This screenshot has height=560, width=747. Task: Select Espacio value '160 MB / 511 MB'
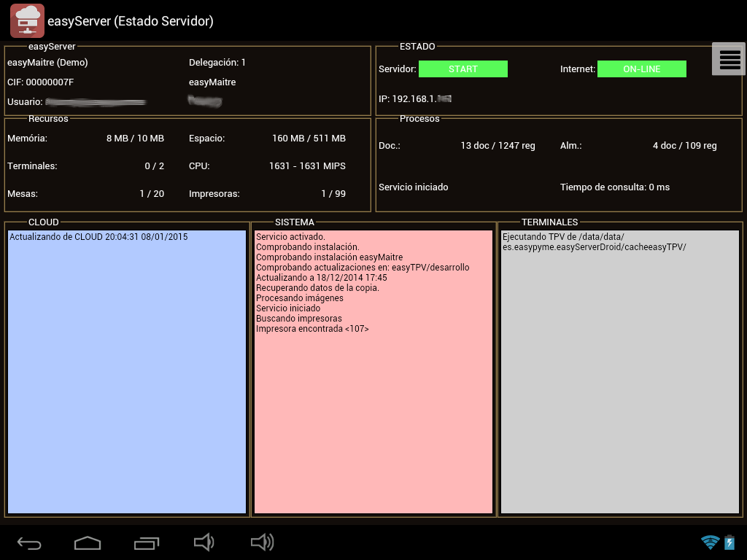tap(309, 139)
